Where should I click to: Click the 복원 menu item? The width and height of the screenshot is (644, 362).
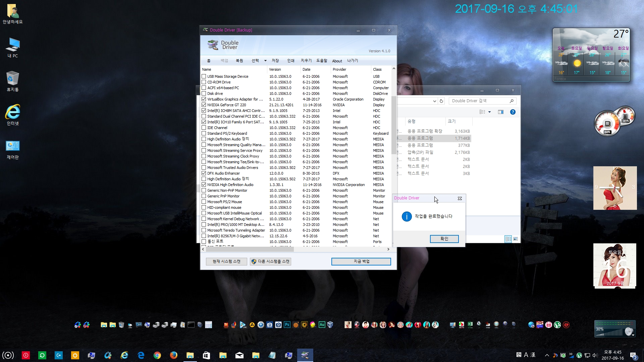[239, 61]
